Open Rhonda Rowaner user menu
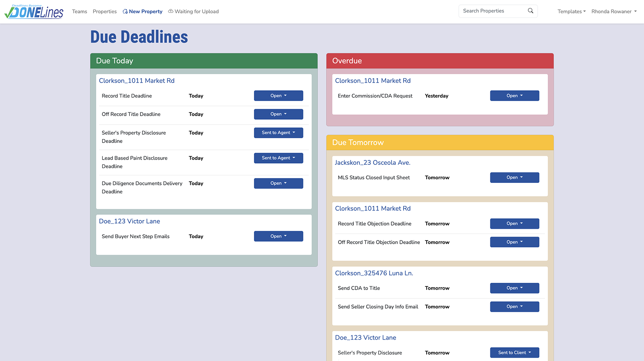The height and width of the screenshot is (361, 644). (614, 12)
